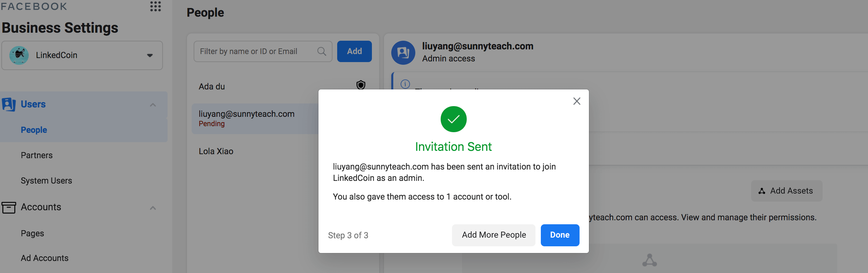
Task: Open the Facebook apps grid menu
Action: [155, 6]
